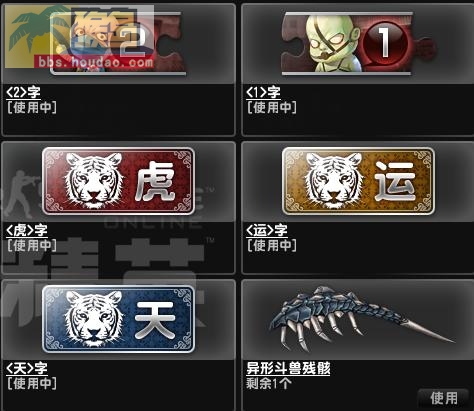The width and height of the screenshot is (474, 411).
Task: Click the bbs.houdao.com watermark logo
Action: [x=79, y=37]
